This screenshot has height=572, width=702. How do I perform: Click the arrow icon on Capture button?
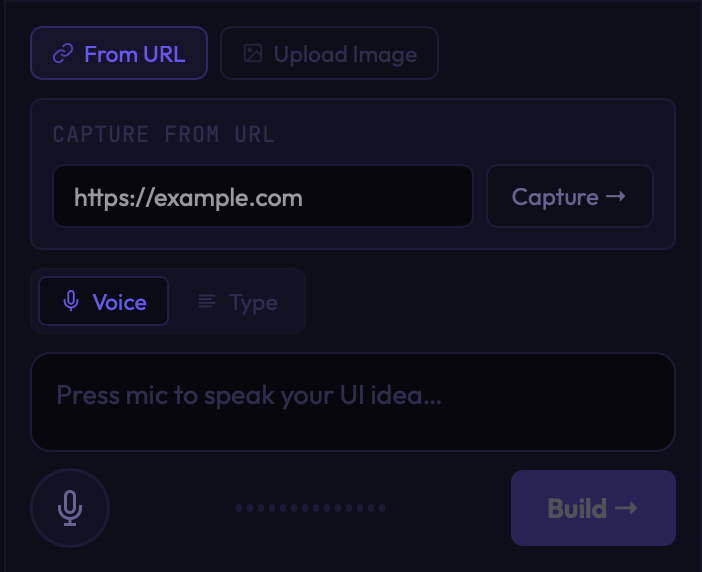[x=616, y=197]
